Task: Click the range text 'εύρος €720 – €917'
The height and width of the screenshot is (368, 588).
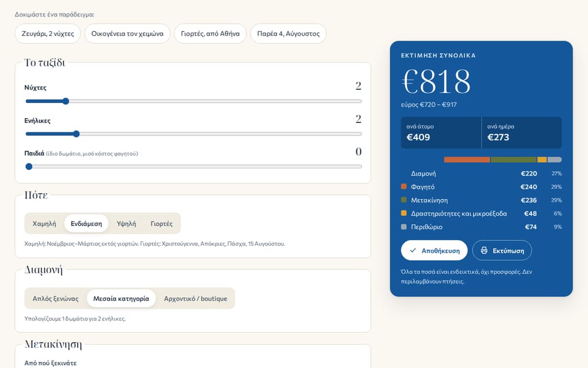Action: tap(429, 105)
